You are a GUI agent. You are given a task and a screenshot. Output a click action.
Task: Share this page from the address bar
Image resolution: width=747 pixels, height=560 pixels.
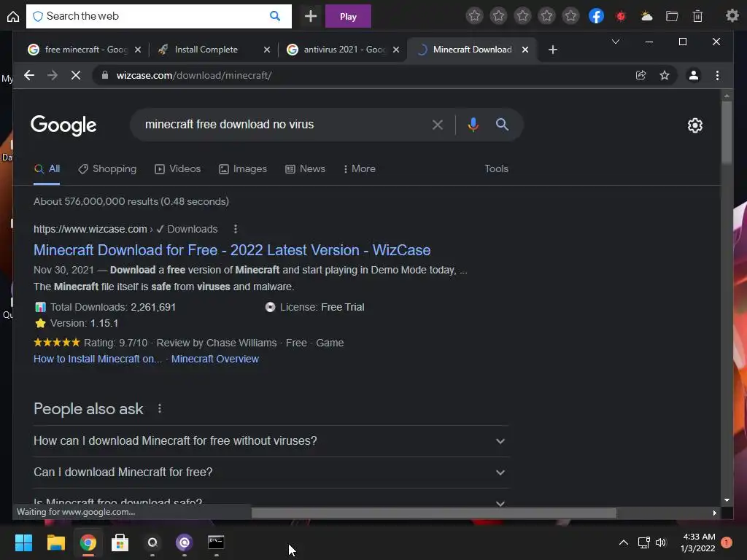click(x=640, y=75)
